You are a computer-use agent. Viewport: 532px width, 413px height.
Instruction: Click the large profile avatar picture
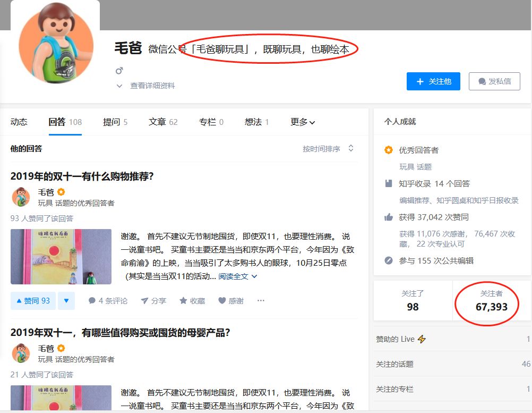click(56, 43)
